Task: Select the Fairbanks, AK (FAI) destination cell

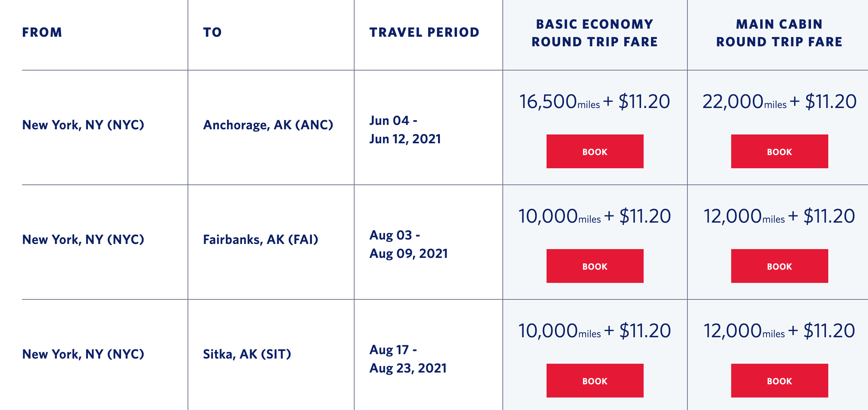Action: tap(260, 240)
